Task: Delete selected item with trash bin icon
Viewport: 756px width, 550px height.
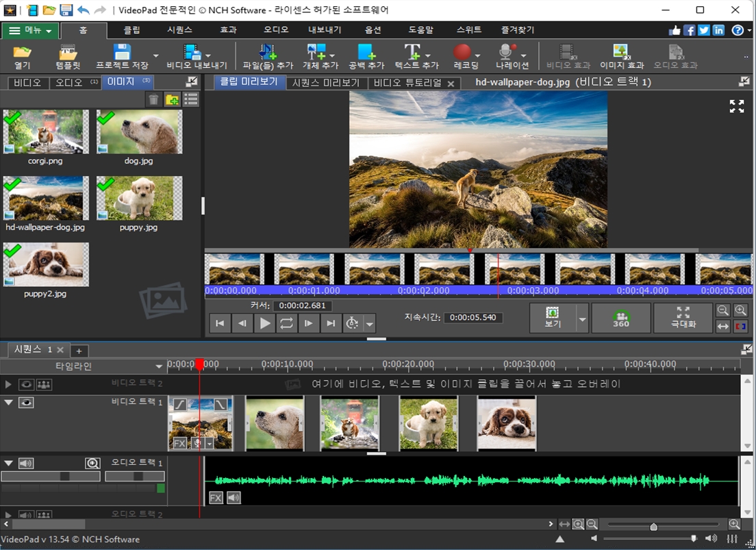Action: click(153, 100)
